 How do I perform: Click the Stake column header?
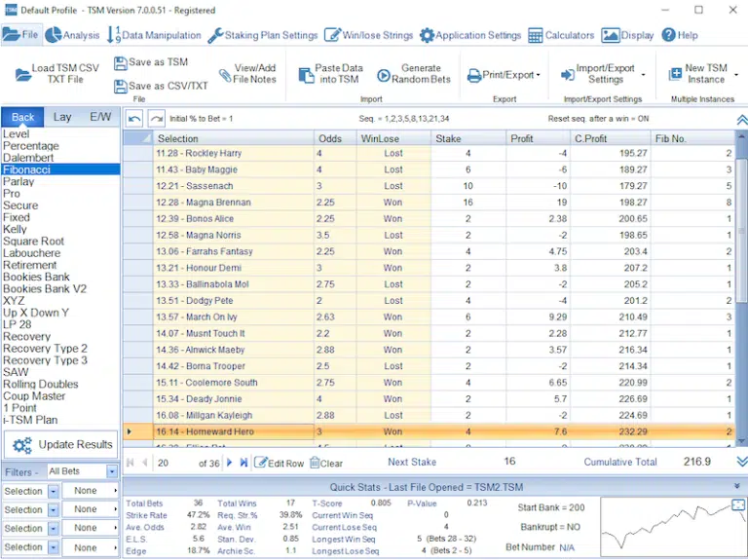(467, 138)
